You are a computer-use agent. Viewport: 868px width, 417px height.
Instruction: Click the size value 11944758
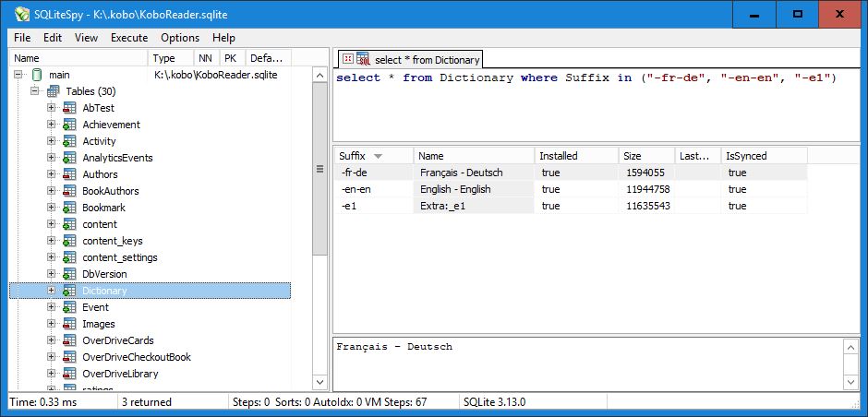click(647, 189)
